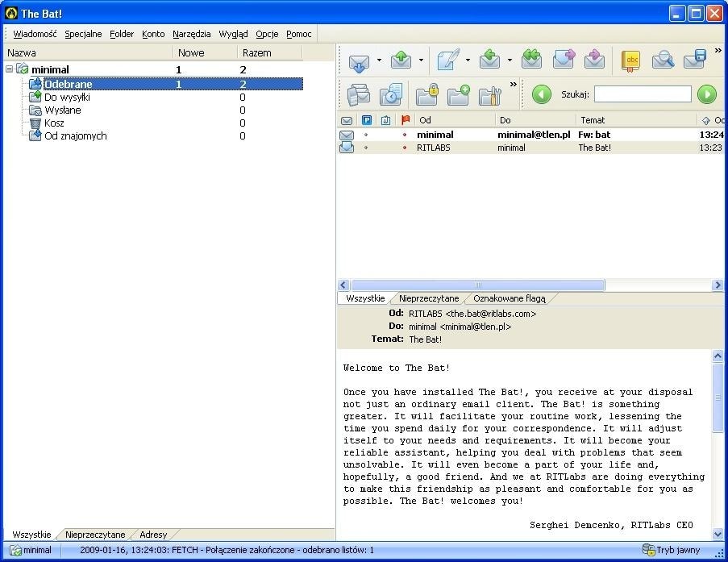
Task: Click the clock and document icon
Action: point(390,95)
